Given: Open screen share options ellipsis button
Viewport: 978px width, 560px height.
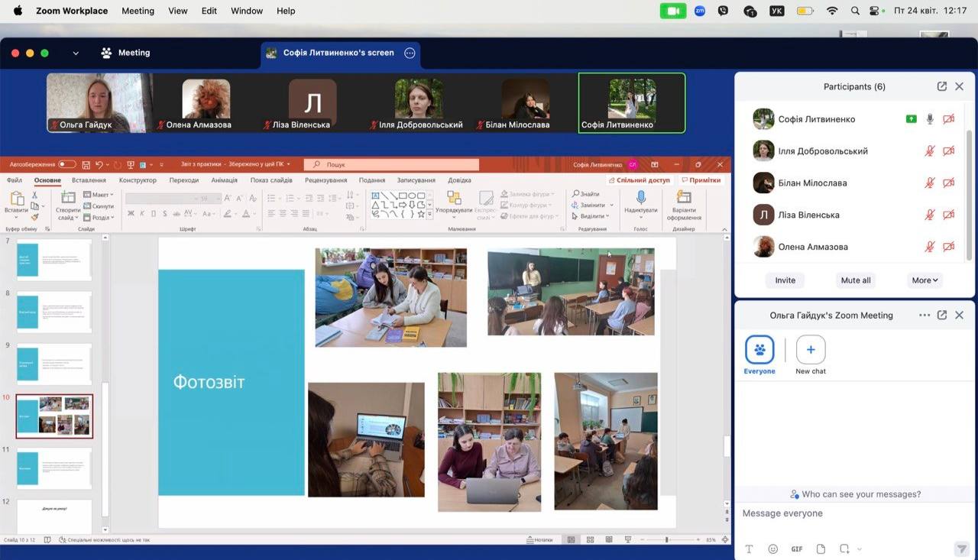Looking at the screenshot, I should point(410,53).
